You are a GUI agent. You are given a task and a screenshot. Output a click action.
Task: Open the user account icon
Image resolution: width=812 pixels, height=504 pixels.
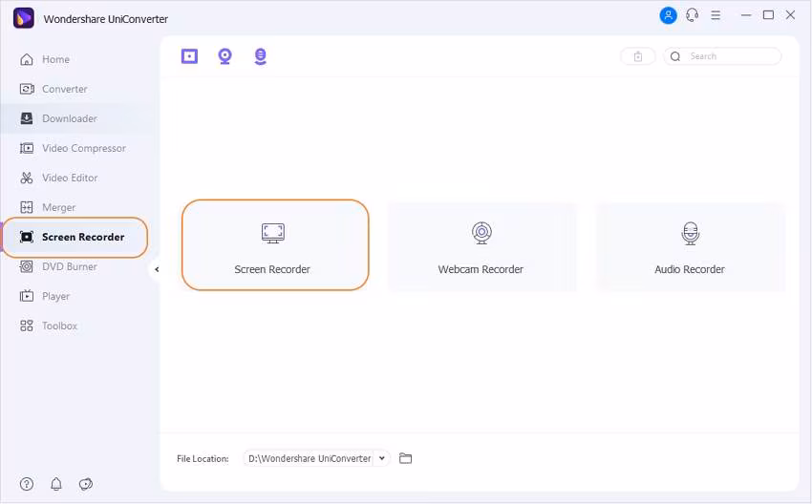pos(668,15)
